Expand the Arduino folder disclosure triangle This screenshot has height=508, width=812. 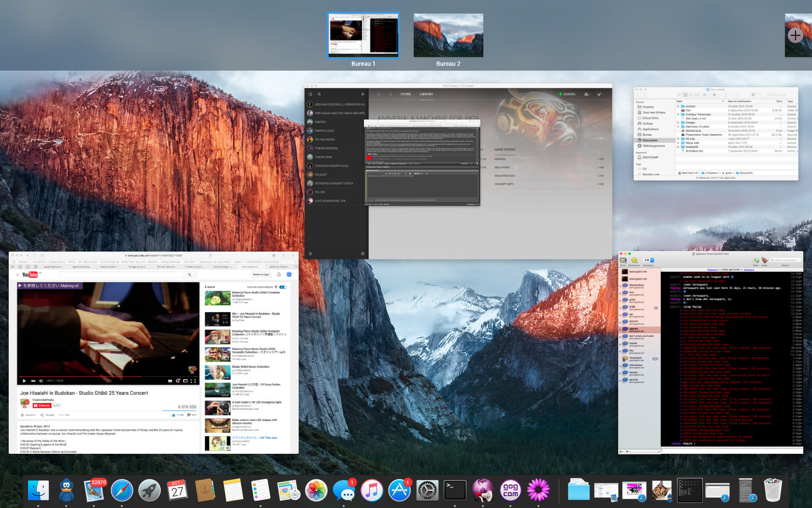[x=678, y=106]
